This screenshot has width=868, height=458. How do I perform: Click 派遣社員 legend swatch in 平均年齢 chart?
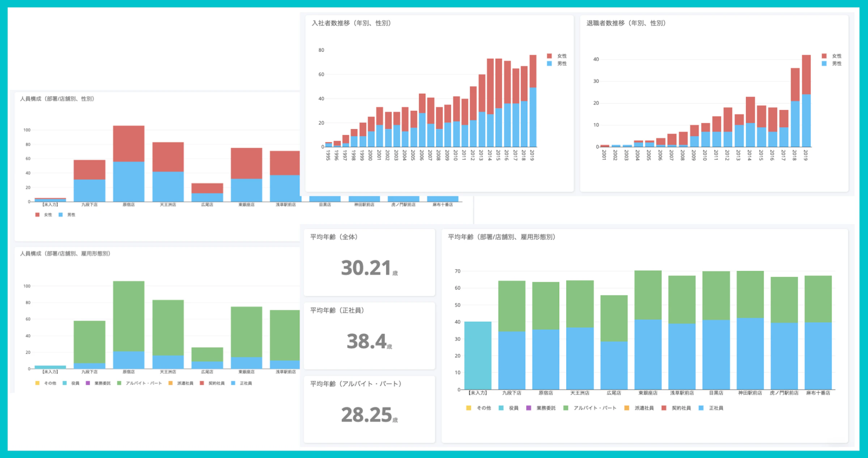coord(627,408)
